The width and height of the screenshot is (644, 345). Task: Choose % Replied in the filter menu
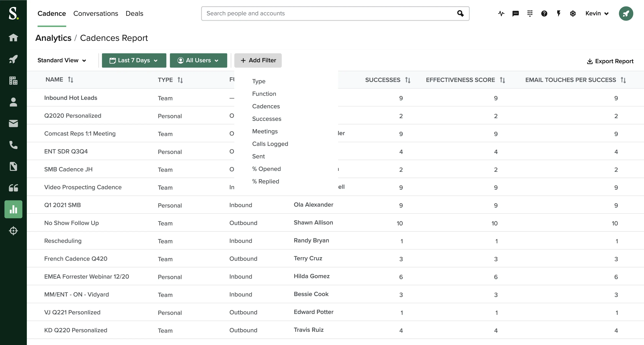tap(265, 181)
